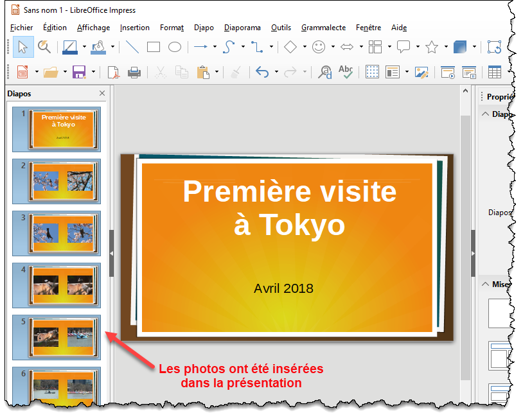Click the Save icon in toolbar
Viewport: 523px width, 420px height.
(79, 72)
